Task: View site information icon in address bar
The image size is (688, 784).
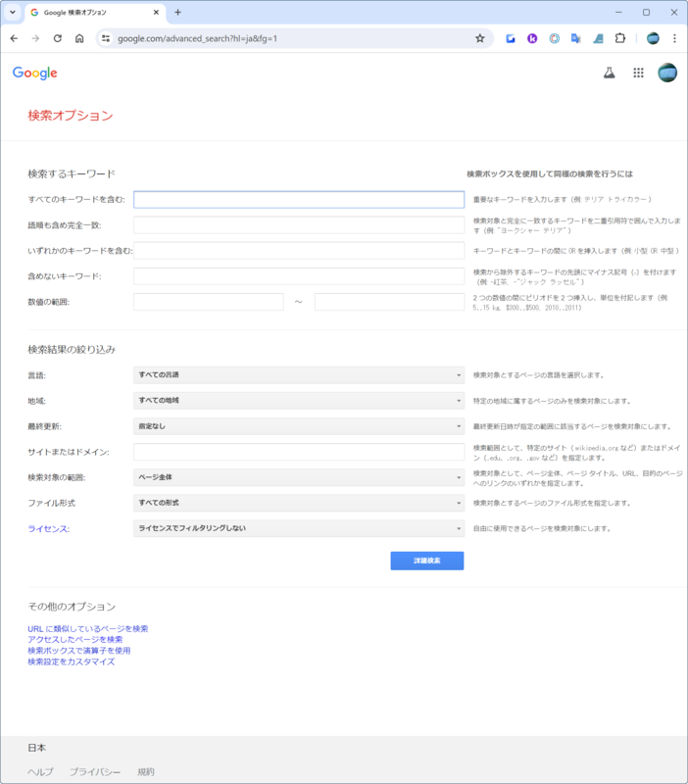Action: (106, 38)
